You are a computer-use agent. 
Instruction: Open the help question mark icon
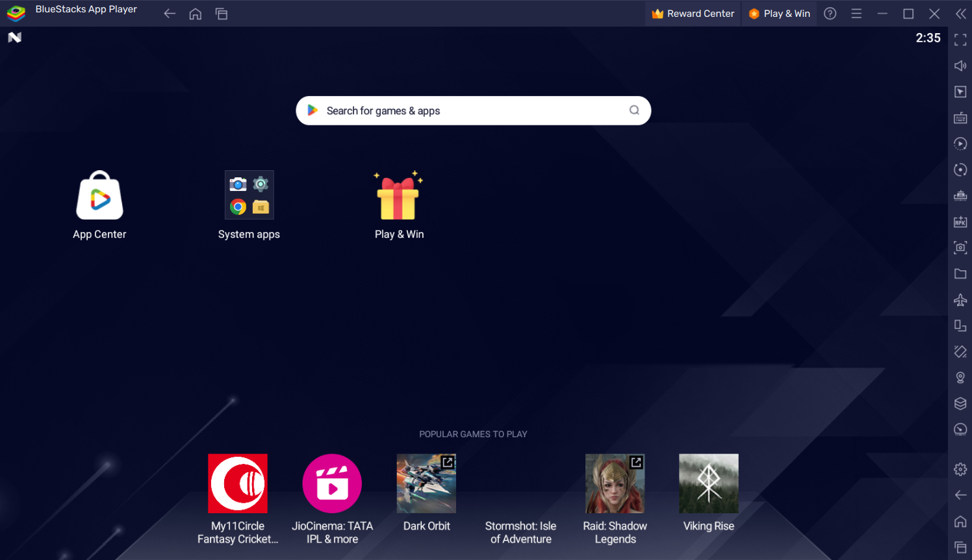(830, 14)
